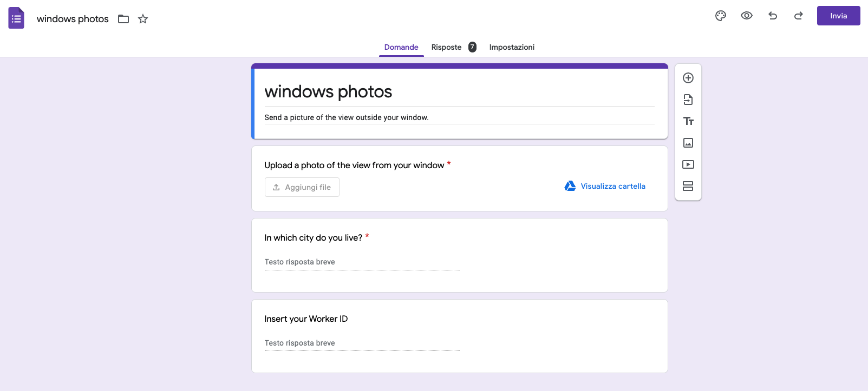Viewport: 868px width, 391px height.
Task: Add a new question with plus icon
Action: click(x=688, y=78)
